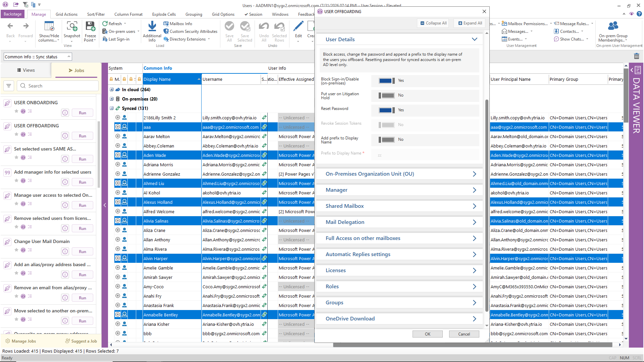This screenshot has width=644, height=362.
Task: Click the Back navigation arrow icon
Action: tap(10, 26)
